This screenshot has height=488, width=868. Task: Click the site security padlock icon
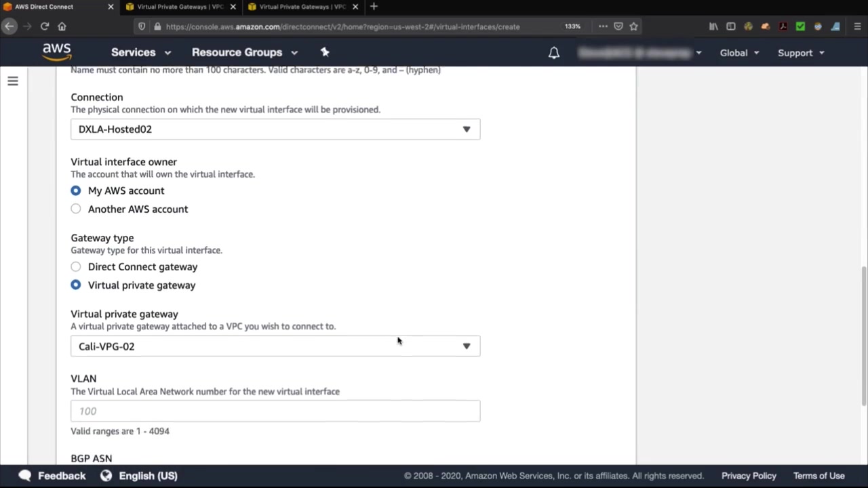point(157,26)
